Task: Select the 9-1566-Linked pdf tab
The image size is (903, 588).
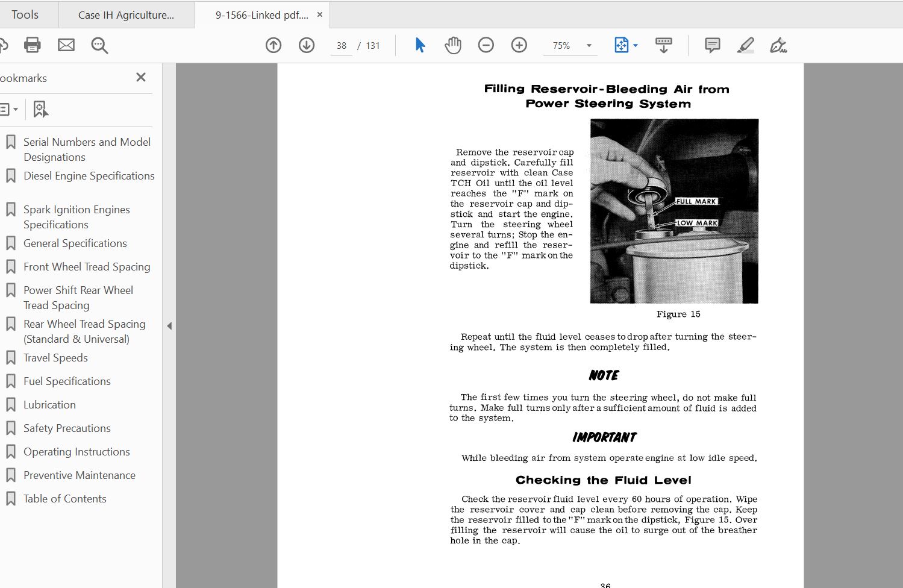Action: (x=262, y=15)
